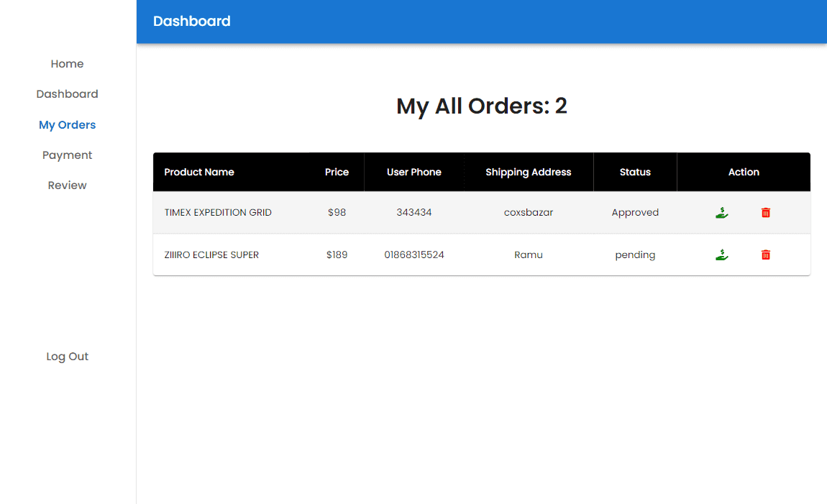The height and width of the screenshot is (504, 827).
Task: Click the green payment icon for TIMEX EXPEDITION GRID
Action: coord(722,213)
